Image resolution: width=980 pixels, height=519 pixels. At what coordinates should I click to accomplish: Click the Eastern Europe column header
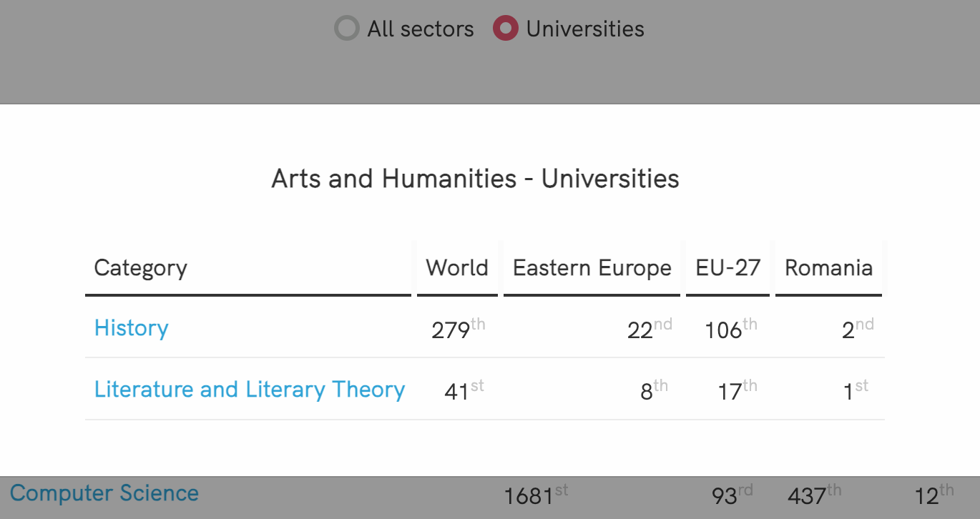592,268
